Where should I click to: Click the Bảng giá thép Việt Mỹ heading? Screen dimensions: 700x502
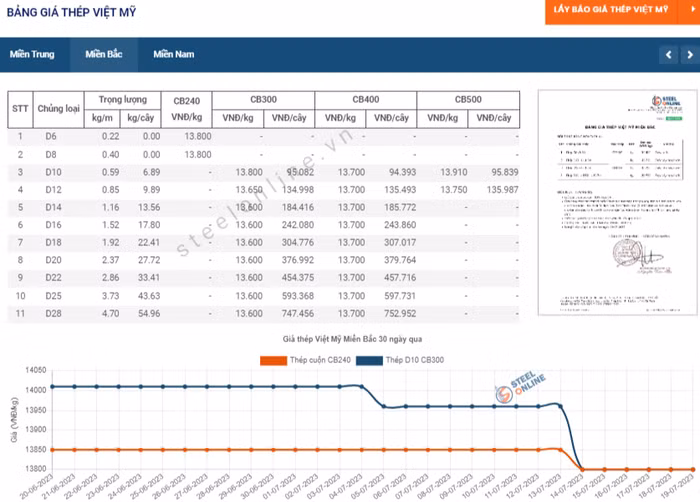pyautogui.click(x=71, y=12)
